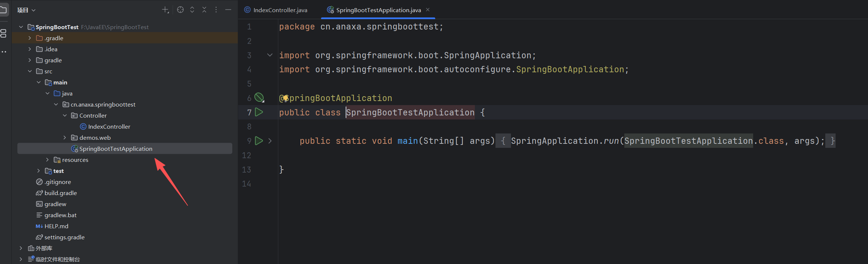Click the locate opened file crosshair icon
Screen dimensions: 868x264
pyautogui.click(x=180, y=10)
